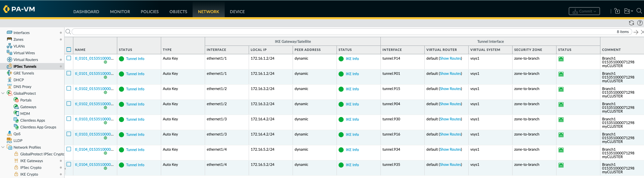Collapse the GlobalProtect tree node

[x=3, y=93]
